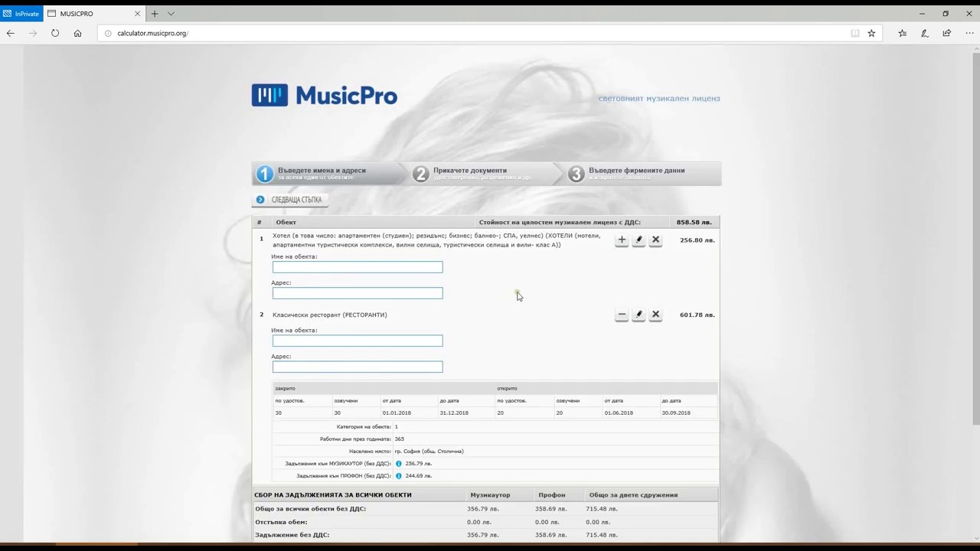
Task: Click the MusicPro logo
Action: tap(324, 96)
